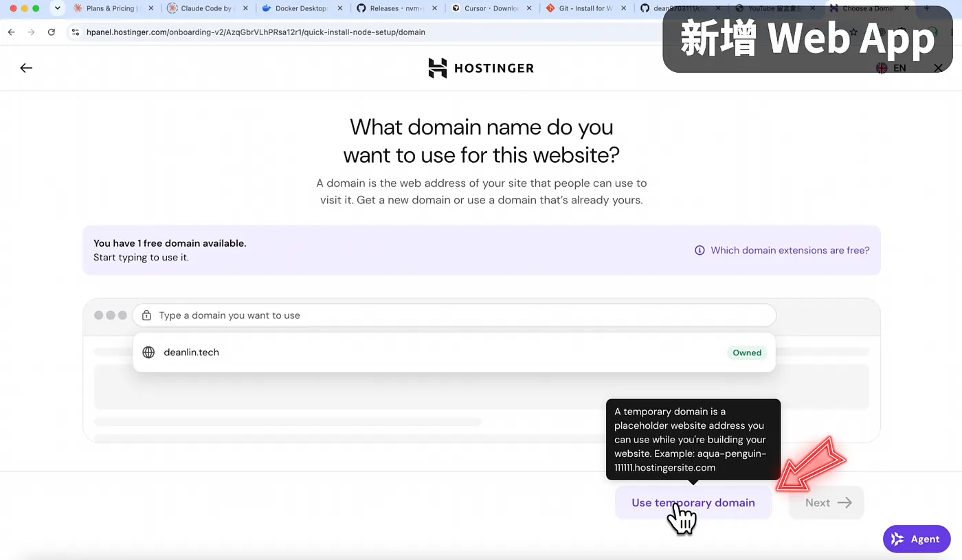Click the Next button
The width and height of the screenshot is (962, 560).
click(x=827, y=502)
